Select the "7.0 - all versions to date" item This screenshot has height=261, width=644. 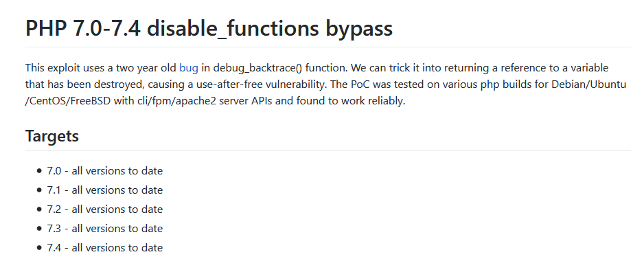105,170
